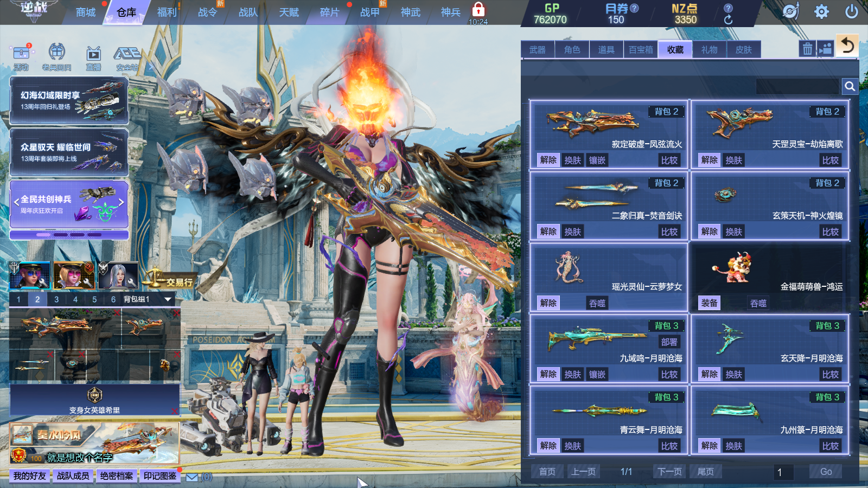Open the 活动 events icon
Screen dimensions: 868x488
click(x=21, y=57)
